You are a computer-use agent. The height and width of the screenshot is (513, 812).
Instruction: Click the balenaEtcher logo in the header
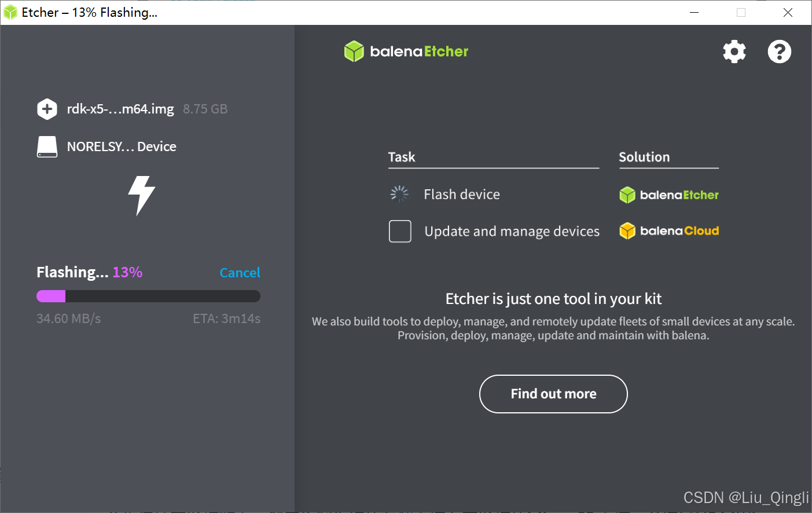click(406, 52)
